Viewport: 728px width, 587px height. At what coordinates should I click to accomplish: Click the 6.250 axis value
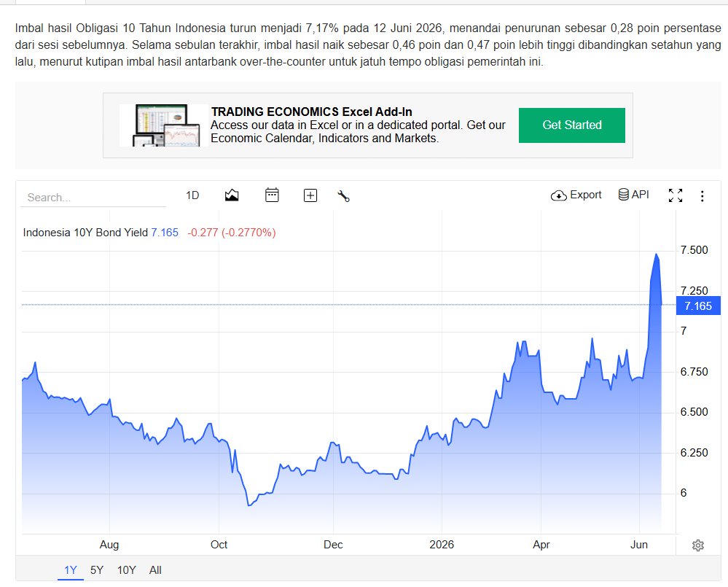(694, 453)
